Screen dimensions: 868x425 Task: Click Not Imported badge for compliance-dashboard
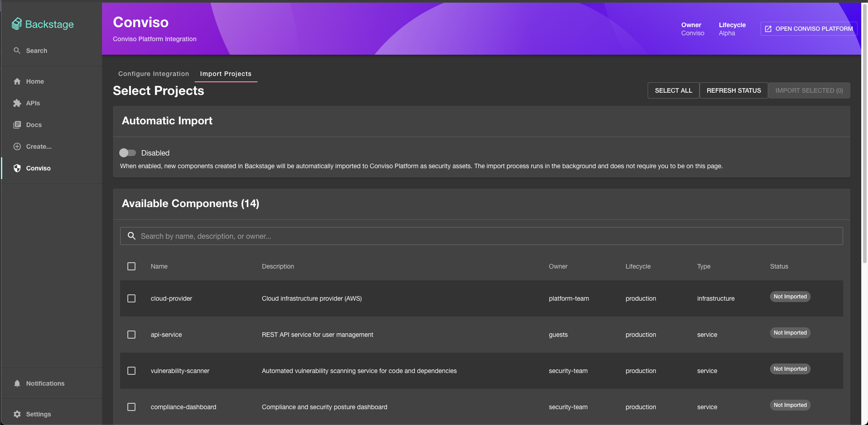[790, 405]
